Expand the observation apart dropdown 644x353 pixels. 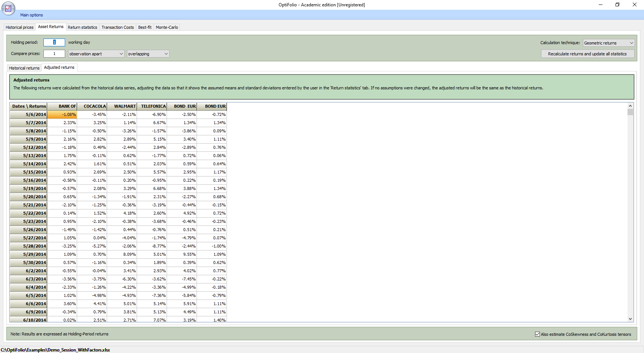[x=96, y=54]
